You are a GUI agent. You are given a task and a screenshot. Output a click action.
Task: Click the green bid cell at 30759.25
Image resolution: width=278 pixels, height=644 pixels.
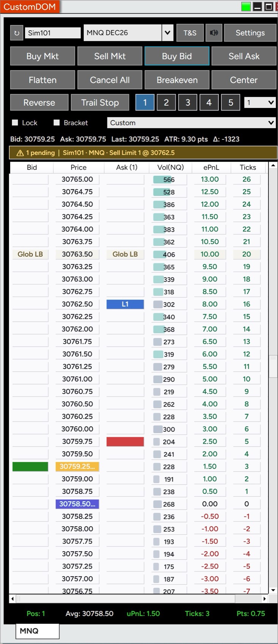pyautogui.click(x=30, y=467)
